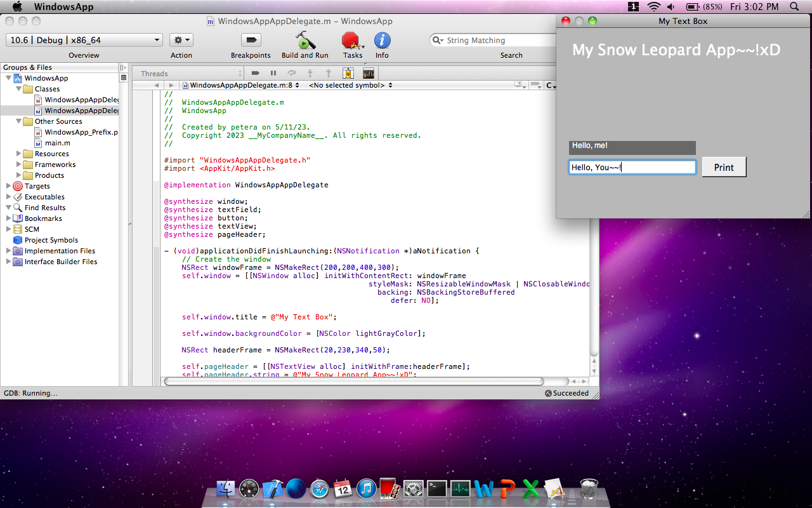Image resolution: width=812 pixels, height=508 pixels.
Task: Click the horizontal scrollbar in the code editor
Action: 353,381
